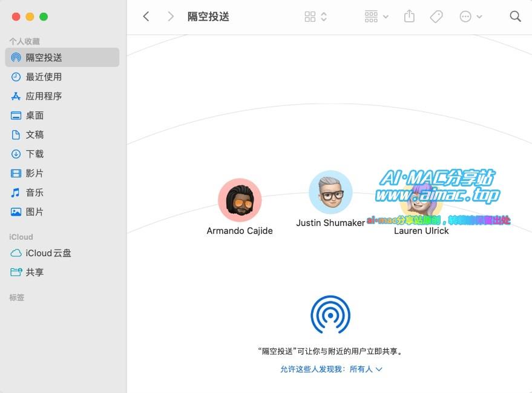The image size is (532, 393).
Task: Click the large blue AirDrop radar icon
Action: coord(330,315)
